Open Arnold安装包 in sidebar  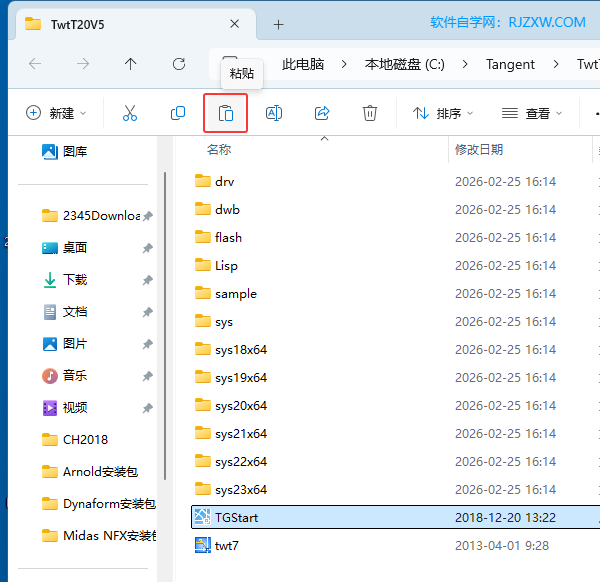pos(90,472)
